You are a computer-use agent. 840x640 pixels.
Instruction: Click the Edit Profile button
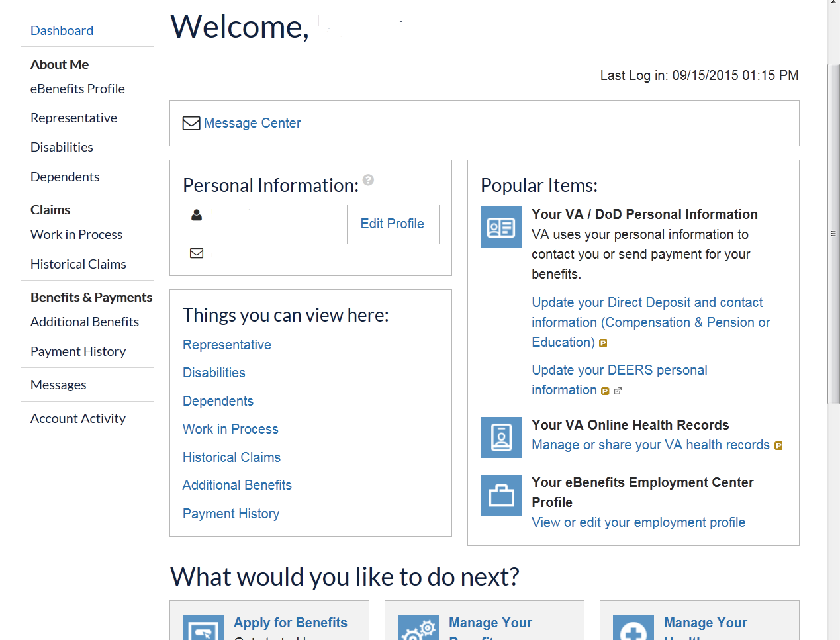[393, 224]
